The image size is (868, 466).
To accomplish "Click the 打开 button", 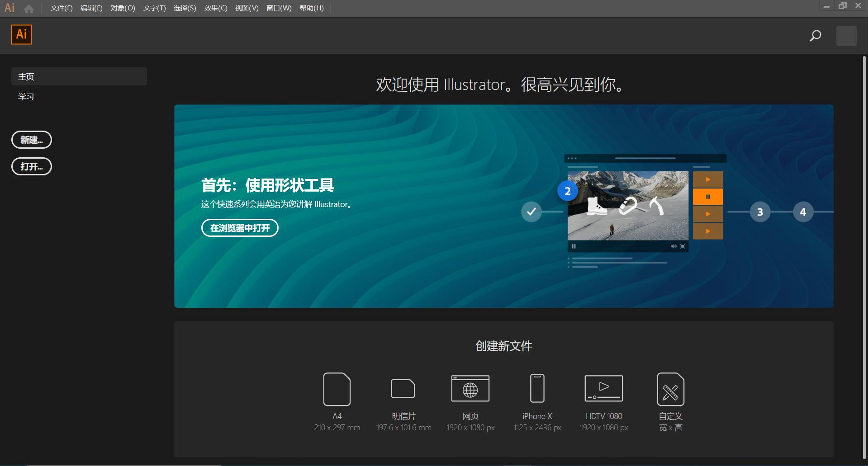I will (x=31, y=166).
